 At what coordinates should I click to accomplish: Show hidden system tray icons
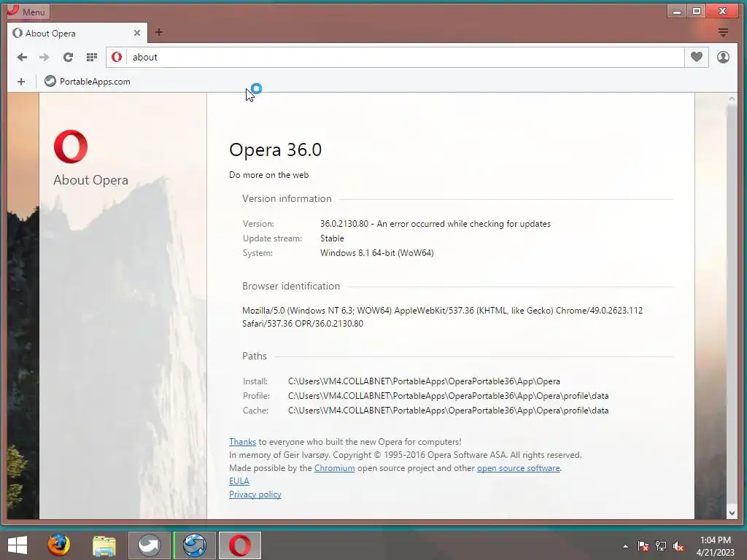tap(625, 546)
